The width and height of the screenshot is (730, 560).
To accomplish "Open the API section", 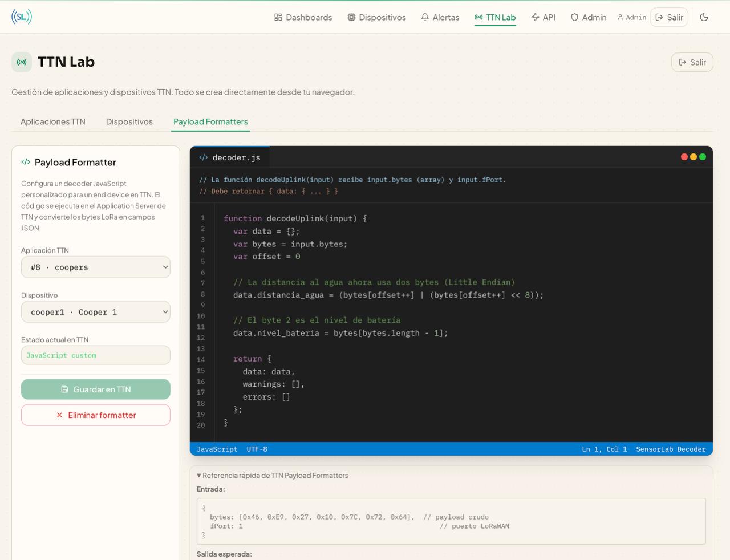I will (543, 17).
